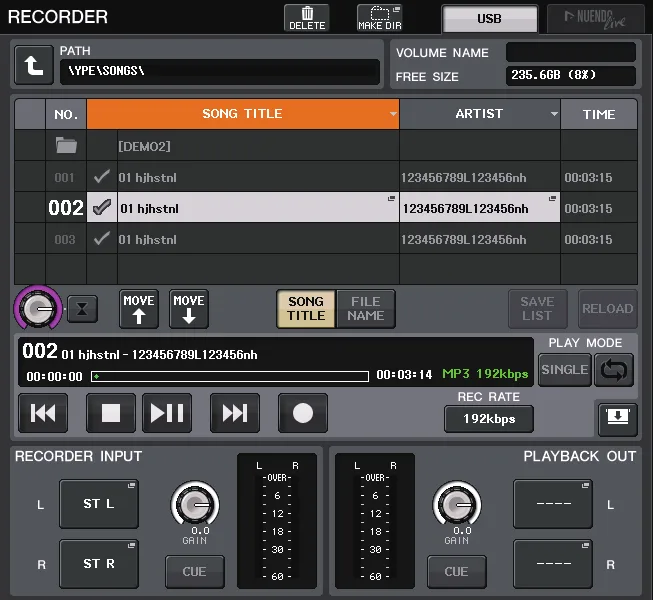
Task: Open popup icon on selected artist field
Action: (552, 199)
